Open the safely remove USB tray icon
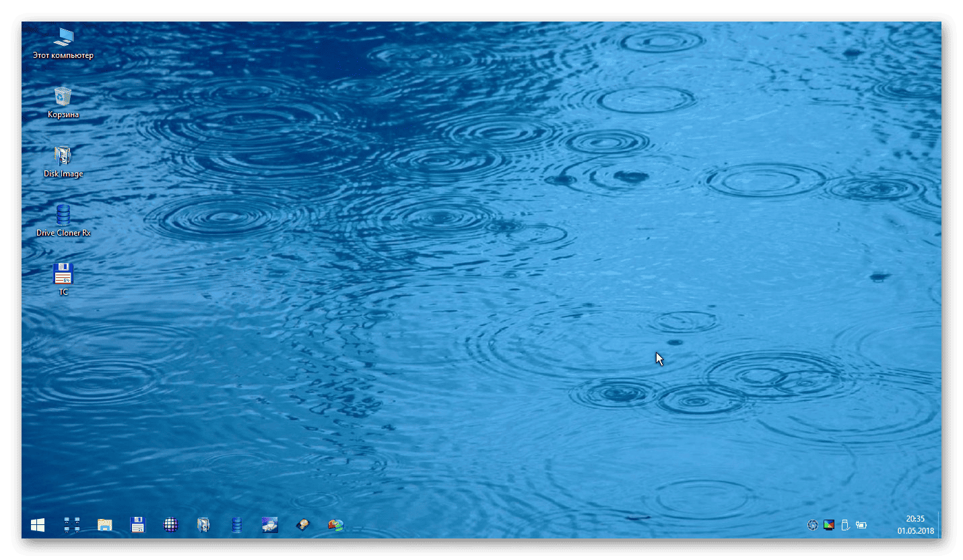963x560 pixels. pos(845,525)
